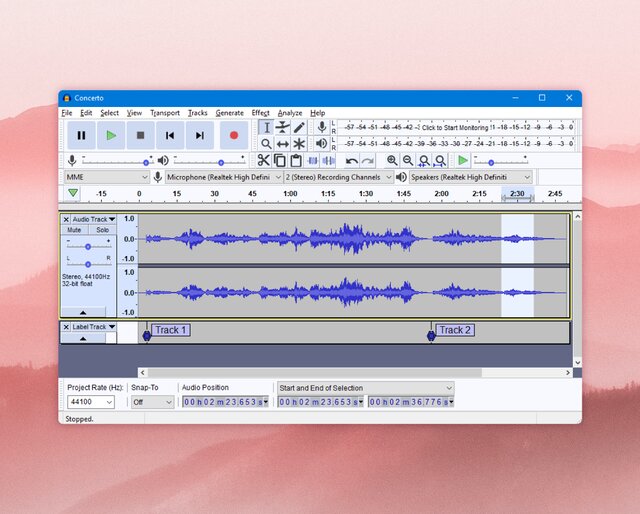
Task: Select the Multi-Tool asterisk icon
Action: (299, 144)
